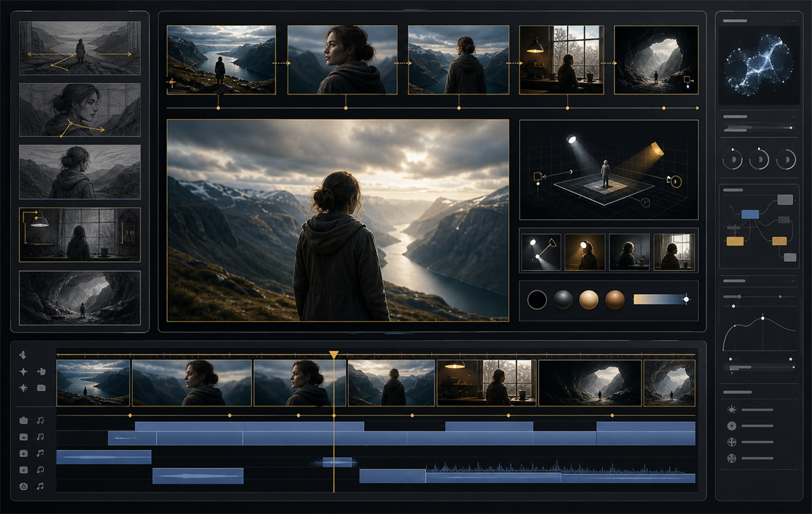Click the third round dial in right panel
This screenshot has height=514, width=812.
(786, 160)
